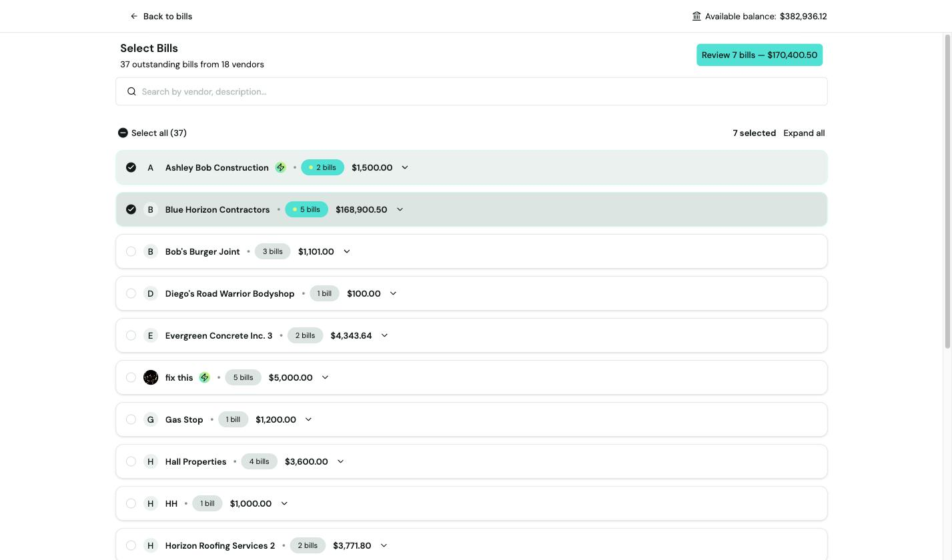Click the D avatar for Diego's Road Warrior Bodyshop

[x=151, y=293]
